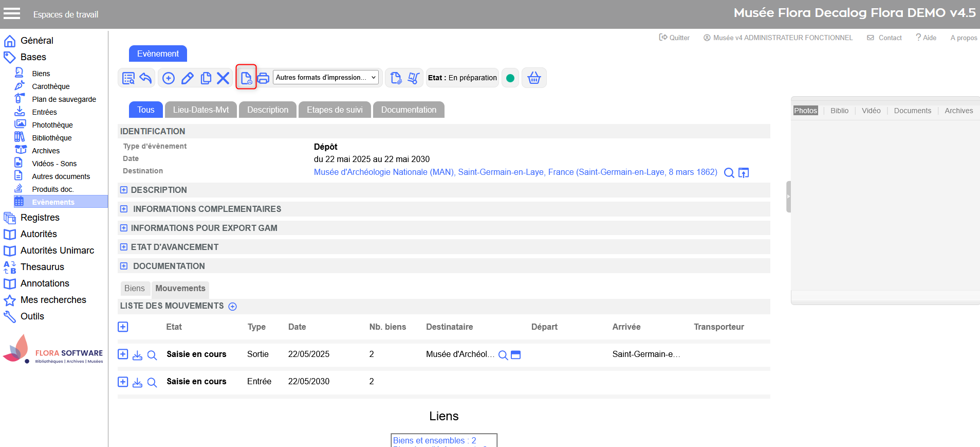Delete the event with the X icon
This screenshot has height=447, width=980.
223,78
